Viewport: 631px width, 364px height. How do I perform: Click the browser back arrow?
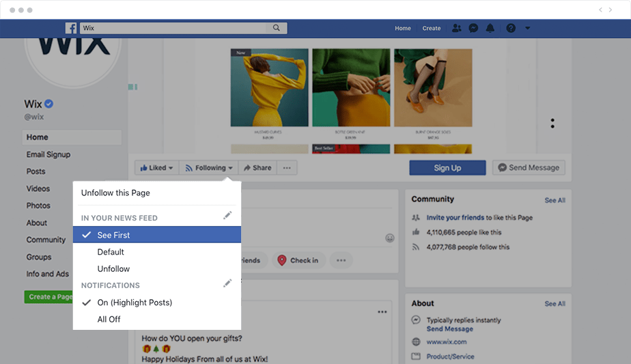tap(600, 10)
